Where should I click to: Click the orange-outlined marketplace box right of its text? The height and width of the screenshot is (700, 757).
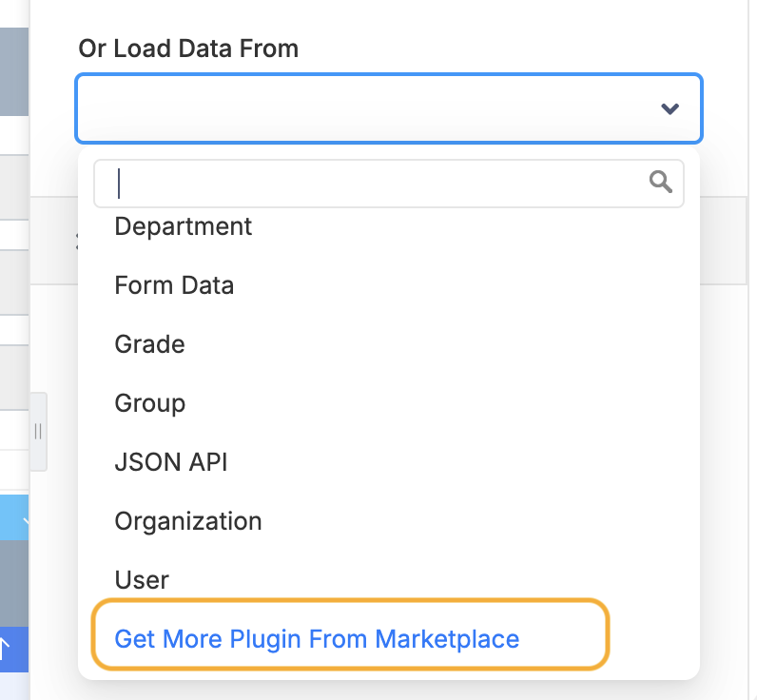pyautogui.click(x=566, y=635)
